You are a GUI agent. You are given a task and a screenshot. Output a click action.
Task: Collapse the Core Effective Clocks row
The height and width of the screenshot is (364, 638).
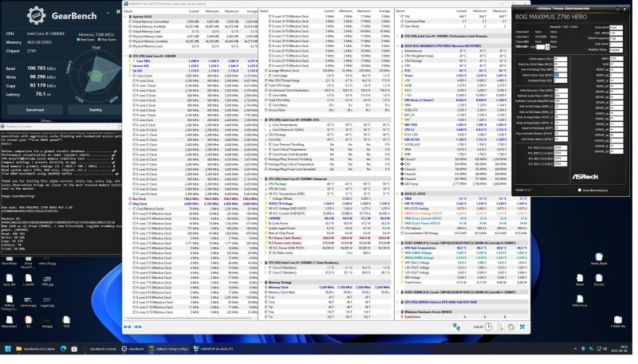[130, 209]
